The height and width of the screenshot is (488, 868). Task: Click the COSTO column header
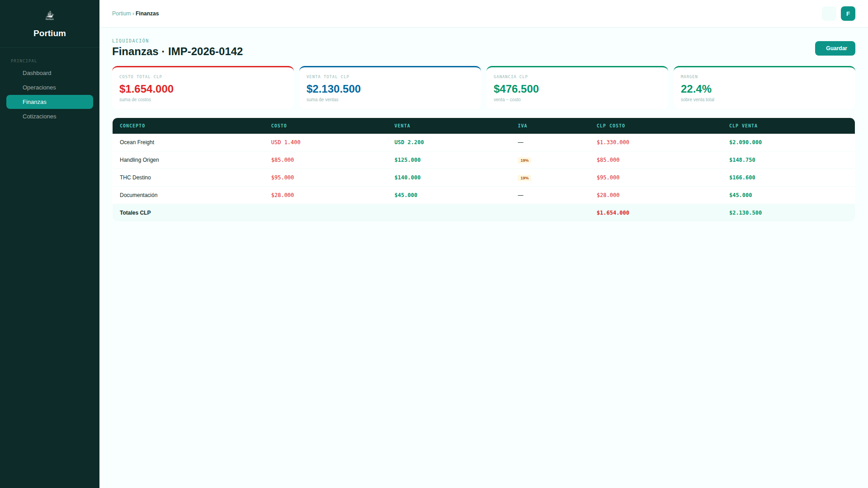(x=279, y=126)
